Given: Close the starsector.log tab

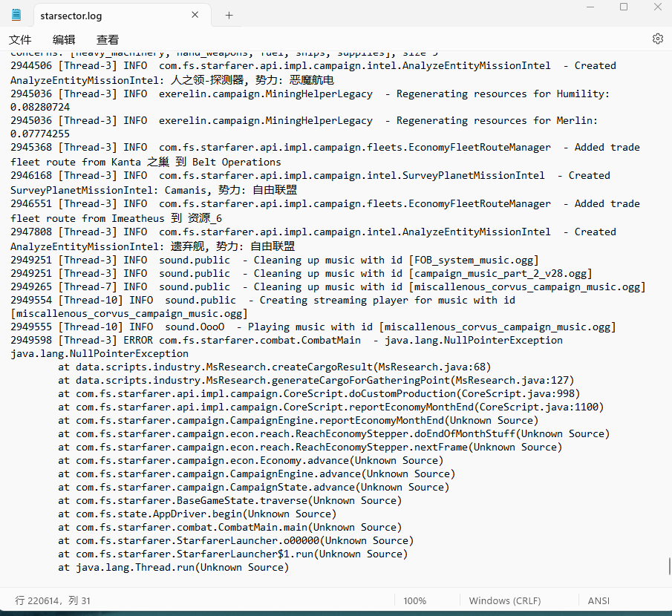Looking at the screenshot, I should (195, 15).
